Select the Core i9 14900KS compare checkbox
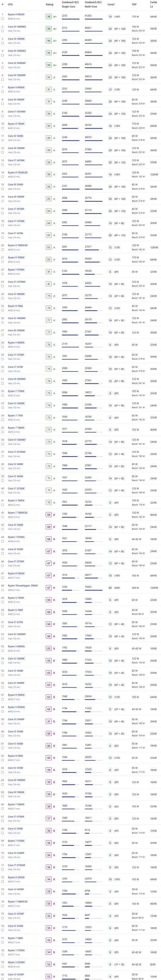The height and width of the screenshot is (980, 161). pos(3,31)
